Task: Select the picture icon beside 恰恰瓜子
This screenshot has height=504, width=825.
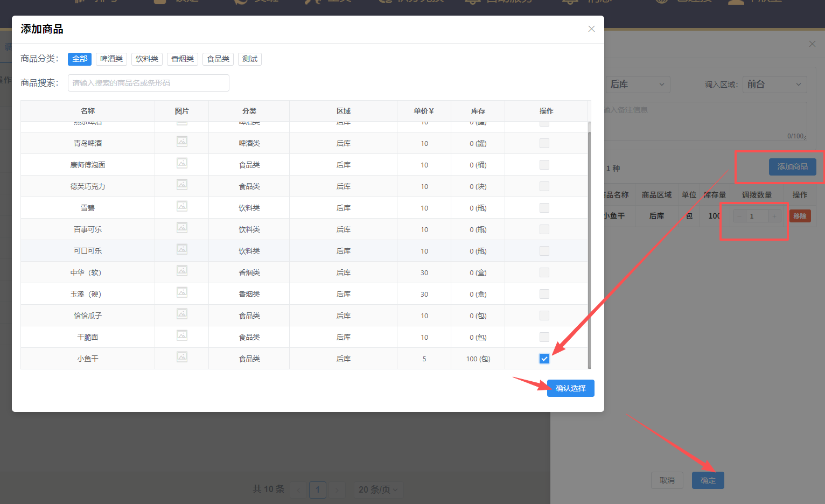Action: tap(182, 314)
